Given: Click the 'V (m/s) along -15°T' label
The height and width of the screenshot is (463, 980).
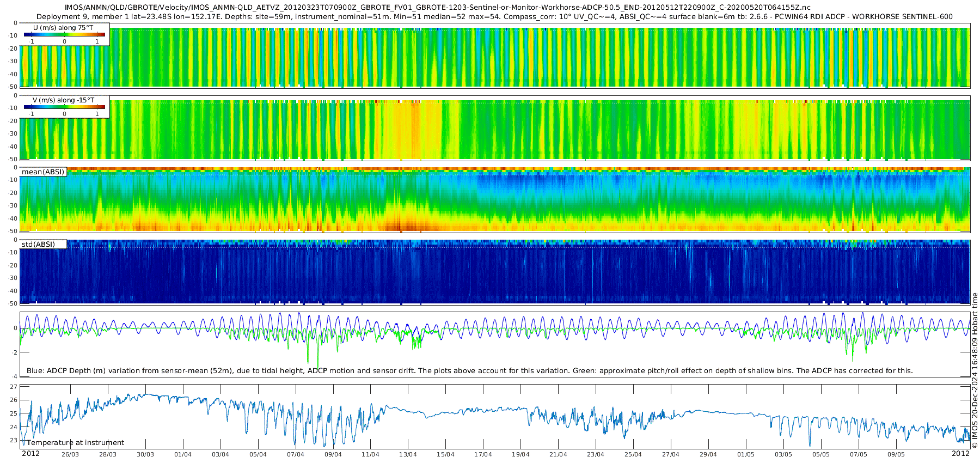Looking at the screenshot, I should click(x=63, y=100).
